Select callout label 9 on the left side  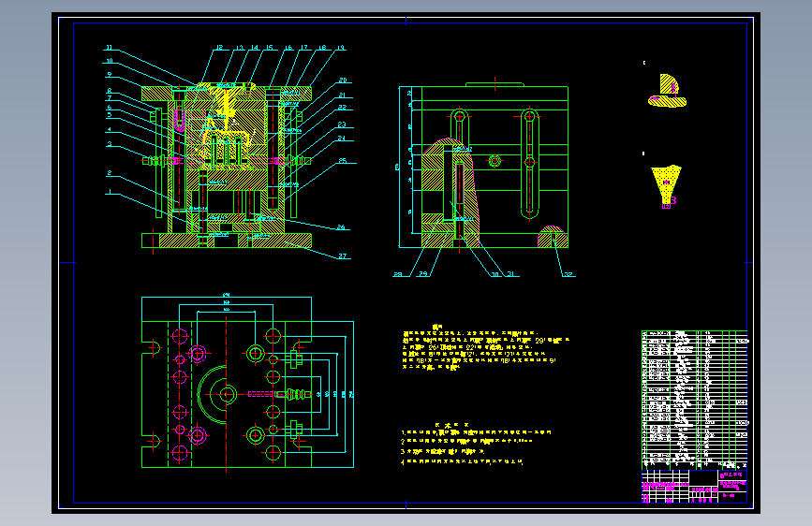(x=110, y=75)
